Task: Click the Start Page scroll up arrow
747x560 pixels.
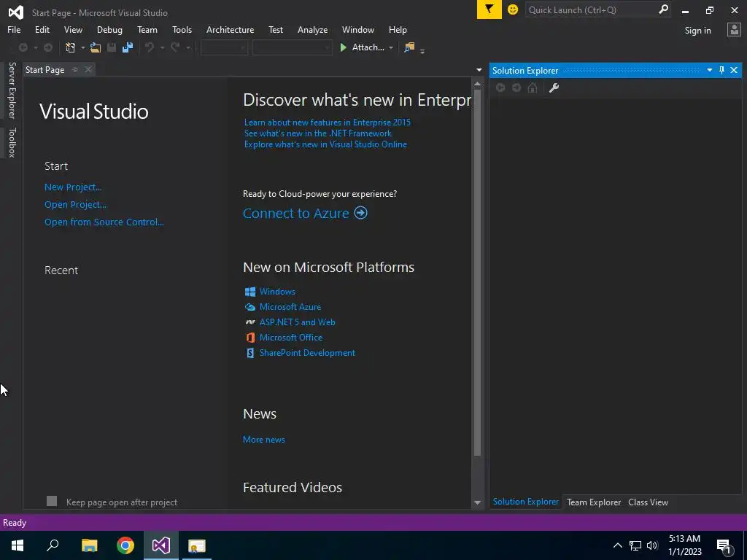Action: point(477,84)
